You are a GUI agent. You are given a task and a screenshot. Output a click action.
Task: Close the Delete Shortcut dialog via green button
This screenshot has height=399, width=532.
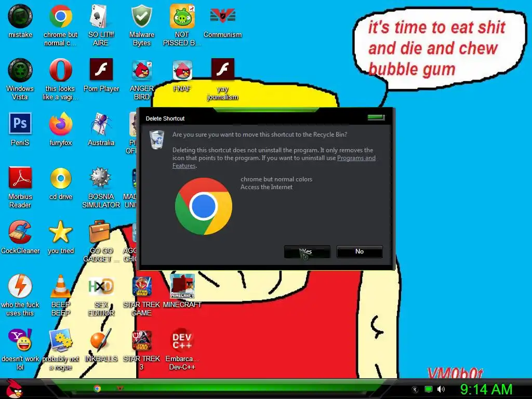click(376, 117)
